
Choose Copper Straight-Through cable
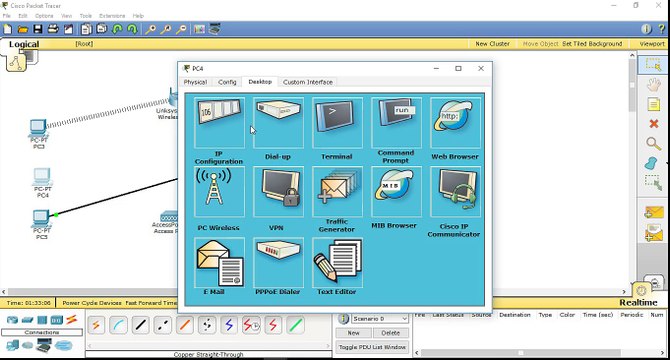(x=141, y=325)
